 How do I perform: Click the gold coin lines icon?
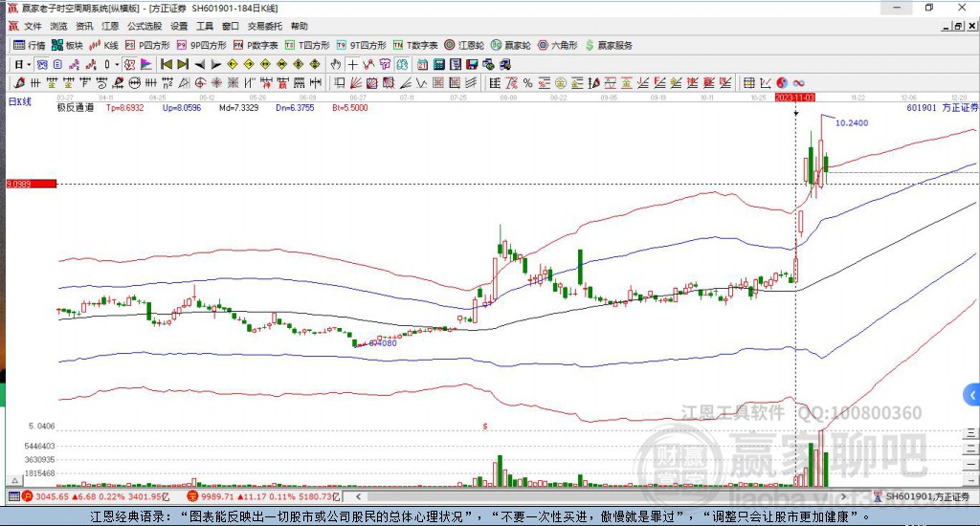click(x=560, y=82)
